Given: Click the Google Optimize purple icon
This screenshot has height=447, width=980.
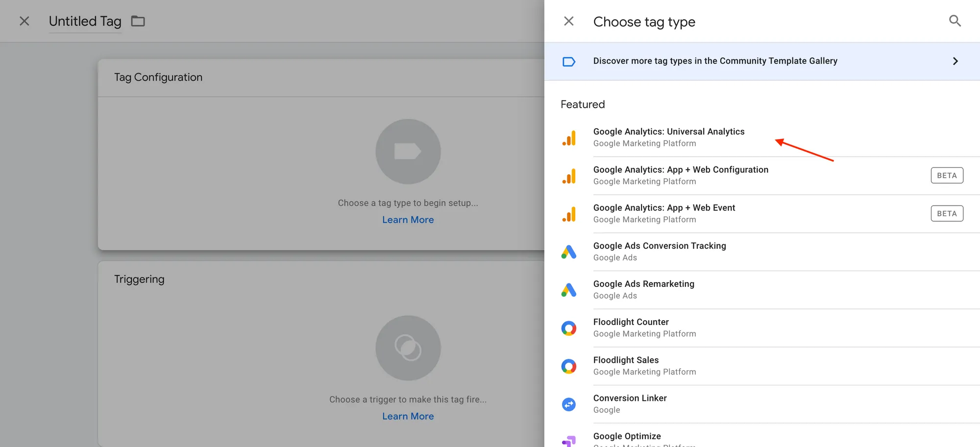Looking at the screenshot, I should [x=569, y=441].
